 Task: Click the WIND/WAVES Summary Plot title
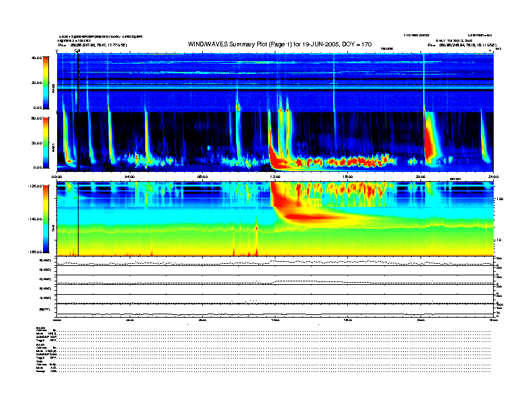[x=279, y=44]
